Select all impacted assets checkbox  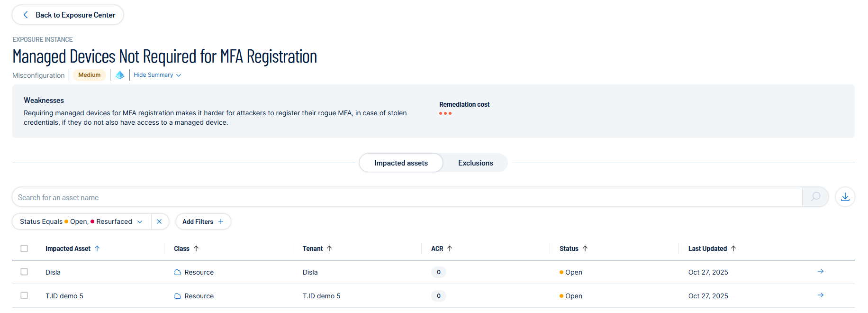[x=24, y=249]
